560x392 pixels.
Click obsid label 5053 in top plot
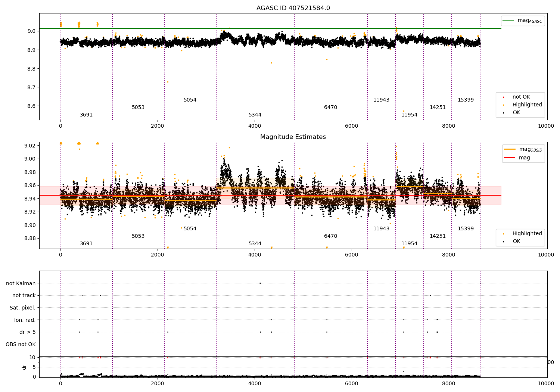click(138, 107)
